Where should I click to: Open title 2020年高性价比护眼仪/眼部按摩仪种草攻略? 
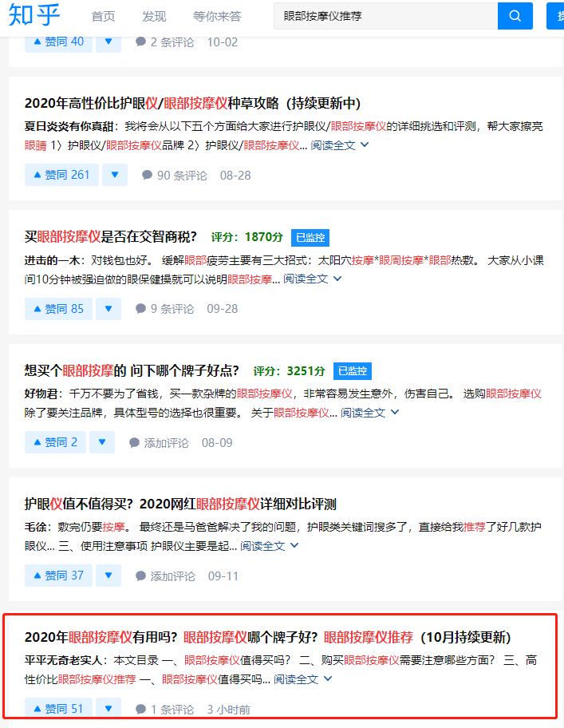[192, 103]
